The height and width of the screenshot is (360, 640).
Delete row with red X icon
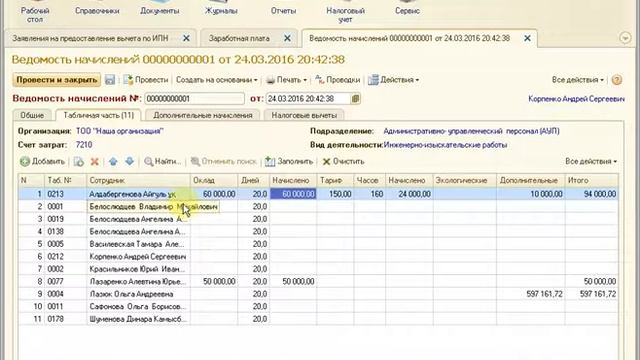point(95,162)
